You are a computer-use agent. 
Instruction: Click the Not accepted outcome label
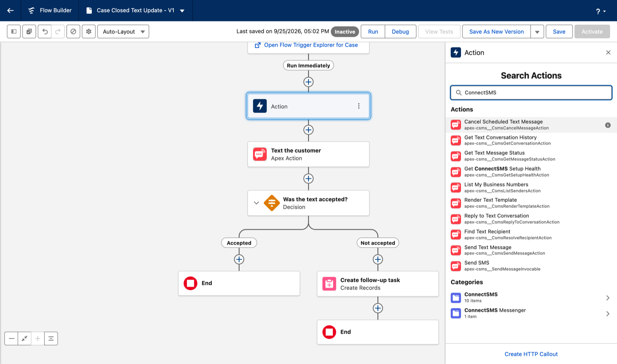(378, 243)
